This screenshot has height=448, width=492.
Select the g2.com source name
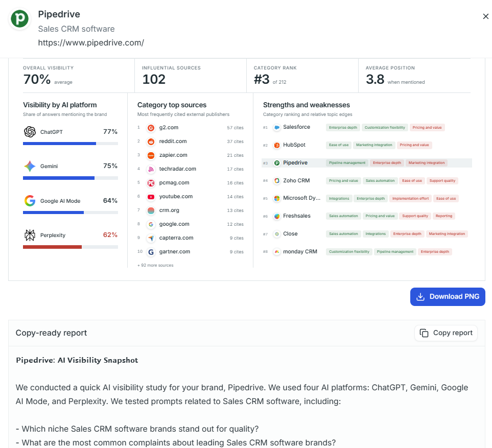(x=169, y=127)
